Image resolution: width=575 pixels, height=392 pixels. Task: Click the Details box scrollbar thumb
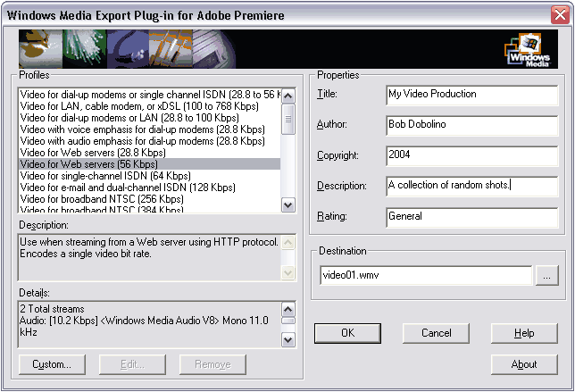click(x=288, y=321)
